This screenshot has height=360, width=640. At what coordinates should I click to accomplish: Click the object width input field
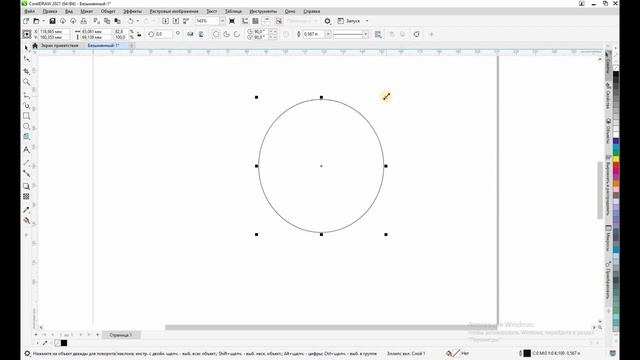click(96, 31)
